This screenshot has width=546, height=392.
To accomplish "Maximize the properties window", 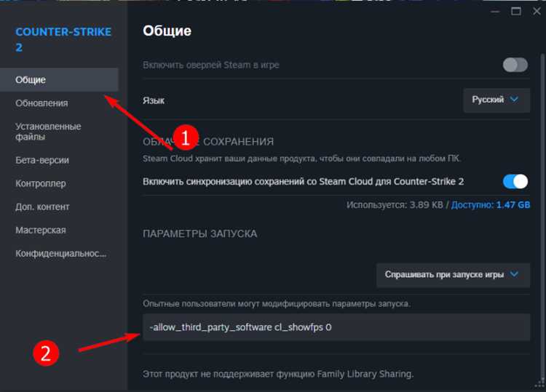I will point(515,12).
